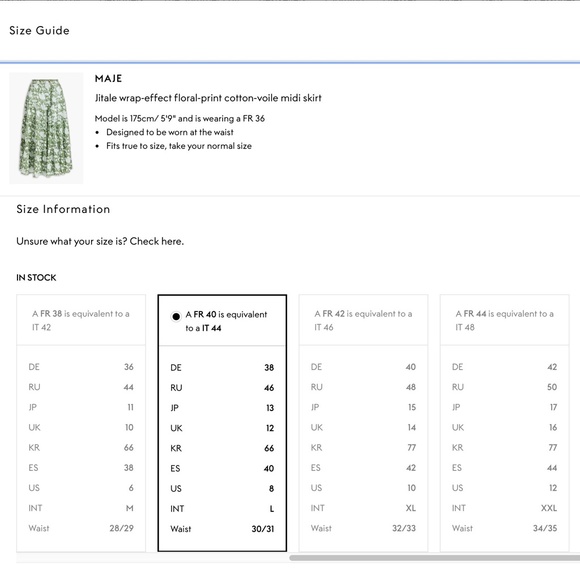
Task: Click waist value 34/35 in FR 44 card
Action: pos(545,528)
